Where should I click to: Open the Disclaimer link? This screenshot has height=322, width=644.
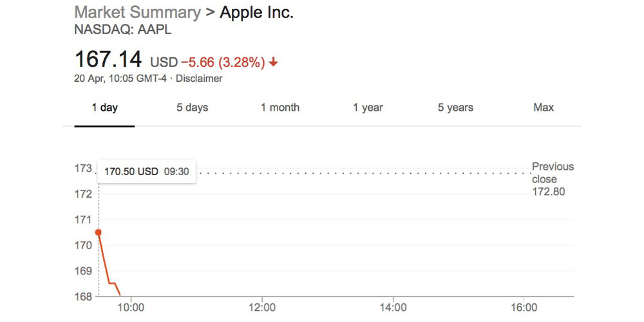[199, 79]
